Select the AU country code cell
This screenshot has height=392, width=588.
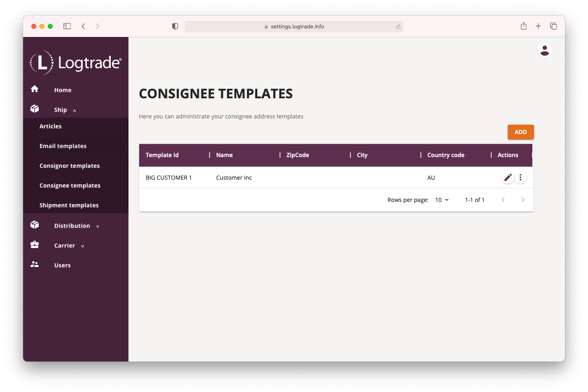point(431,178)
